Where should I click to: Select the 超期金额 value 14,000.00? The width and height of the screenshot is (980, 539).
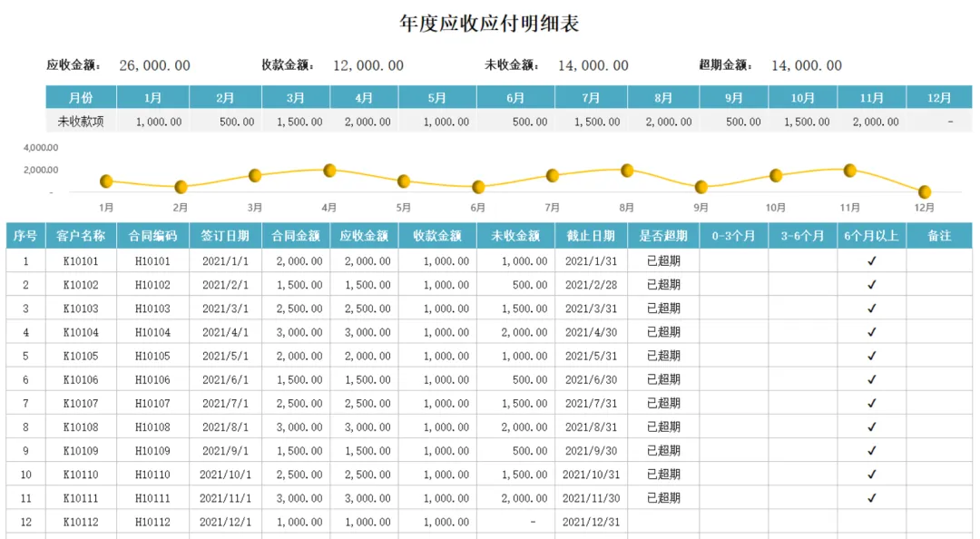807,65
